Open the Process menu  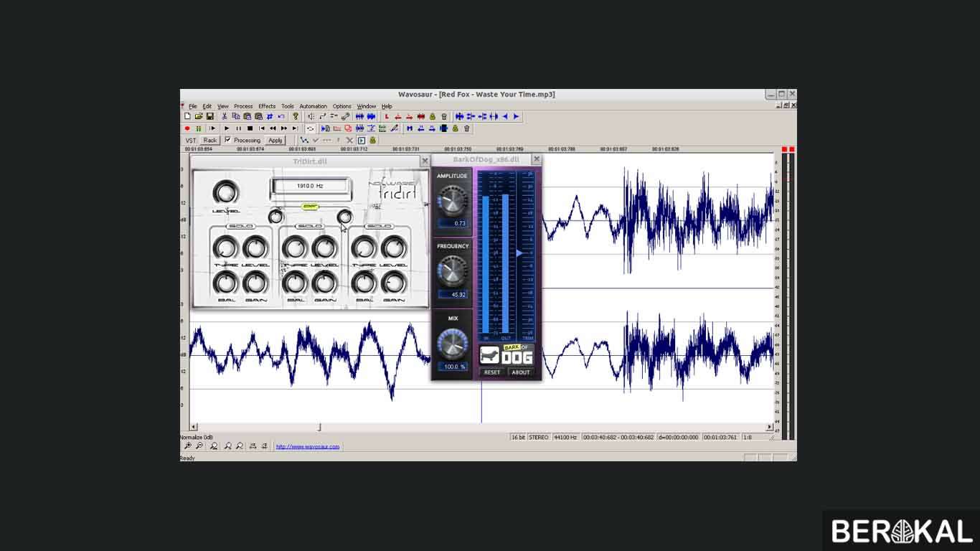(243, 106)
